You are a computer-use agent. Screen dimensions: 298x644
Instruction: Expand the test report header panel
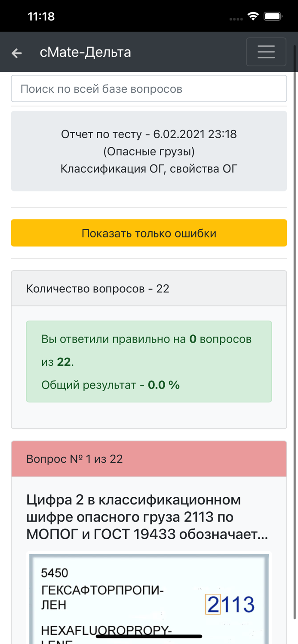click(149, 151)
